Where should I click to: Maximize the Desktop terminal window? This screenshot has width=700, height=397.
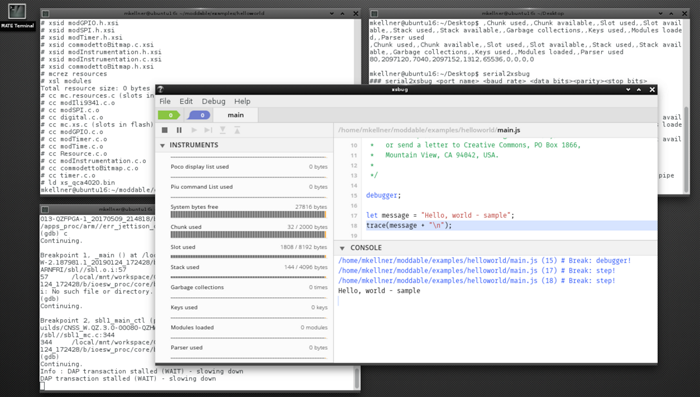tap(671, 13)
